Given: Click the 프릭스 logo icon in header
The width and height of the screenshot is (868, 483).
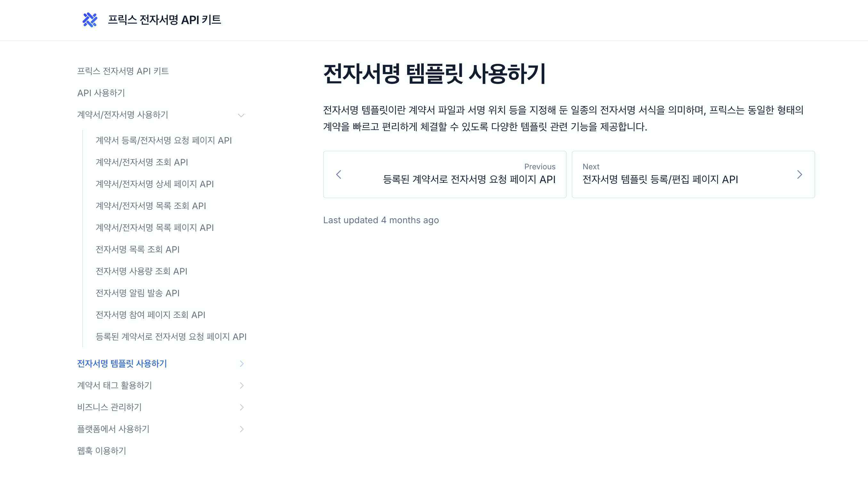Looking at the screenshot, I should [x=90, y=20].
